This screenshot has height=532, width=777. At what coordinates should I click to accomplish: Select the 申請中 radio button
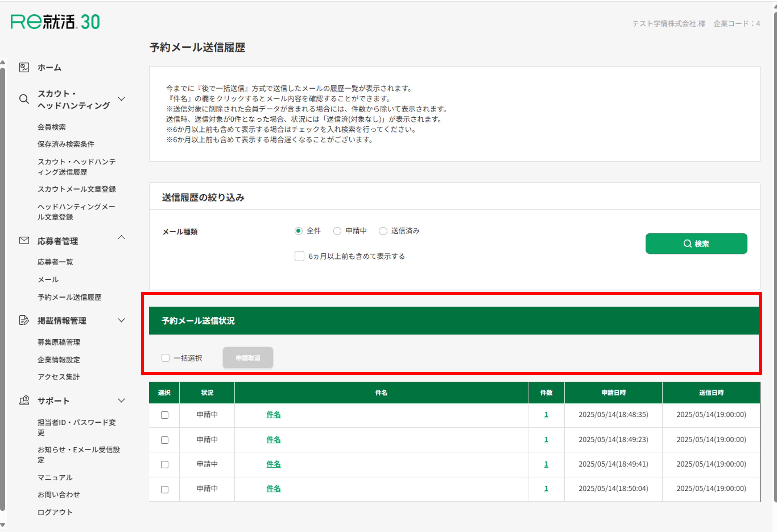(337, 231)
